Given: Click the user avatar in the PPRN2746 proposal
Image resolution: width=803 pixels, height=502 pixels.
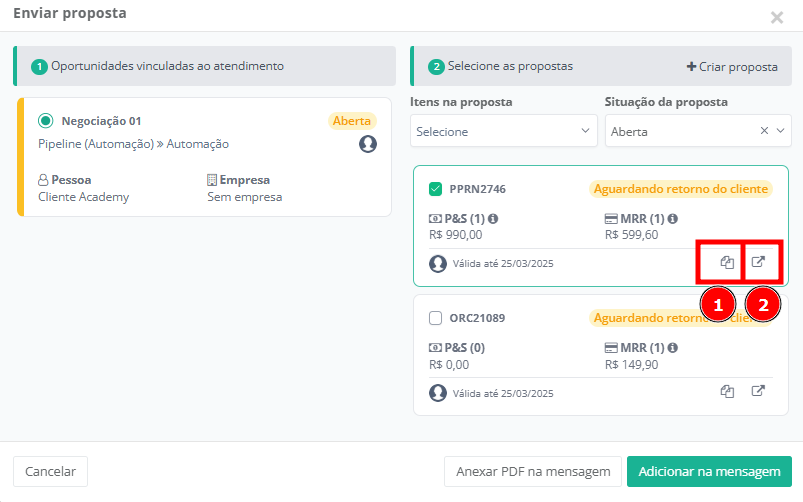Looking at the screenshot, I should tap(437, 264).
